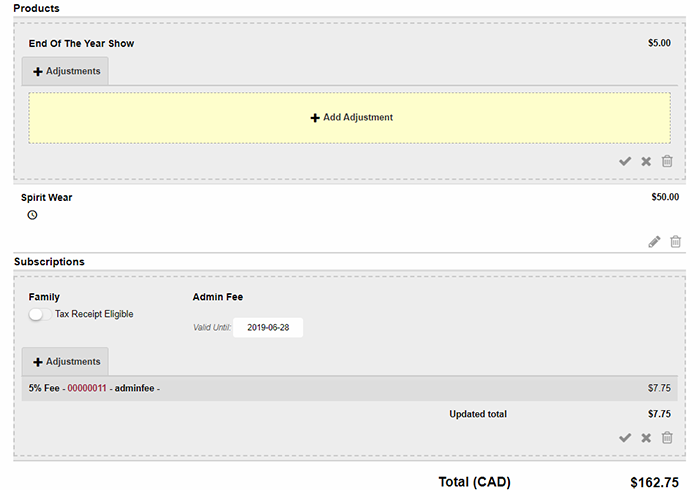Open Adjustments tab in Subscriptions section
The width and height of the screenshot is (700, 490).
coord(66,361)
